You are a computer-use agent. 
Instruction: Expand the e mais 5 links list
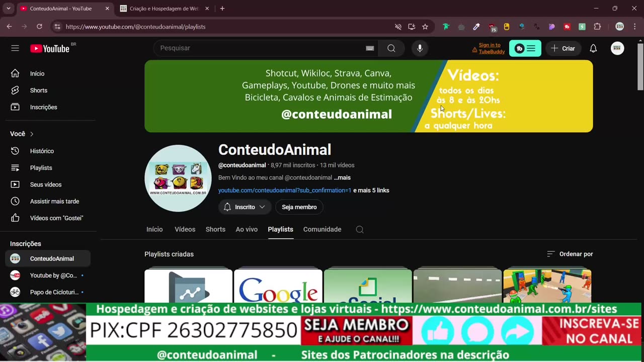click(x=371, y=191)
